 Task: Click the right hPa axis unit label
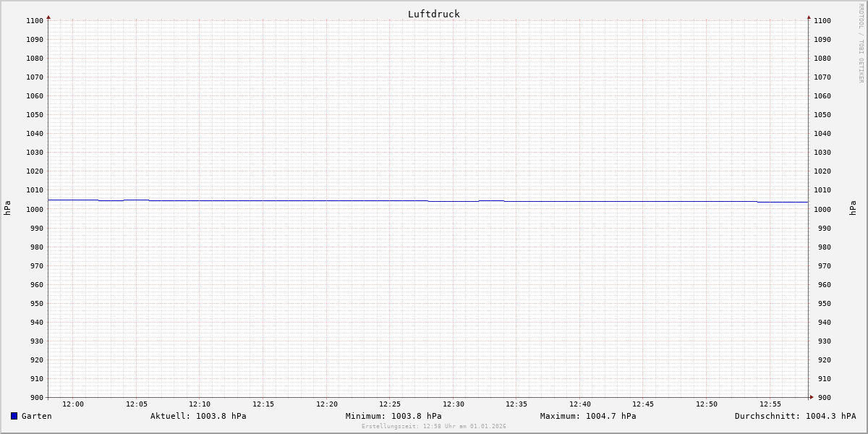(x=853, y=208)
